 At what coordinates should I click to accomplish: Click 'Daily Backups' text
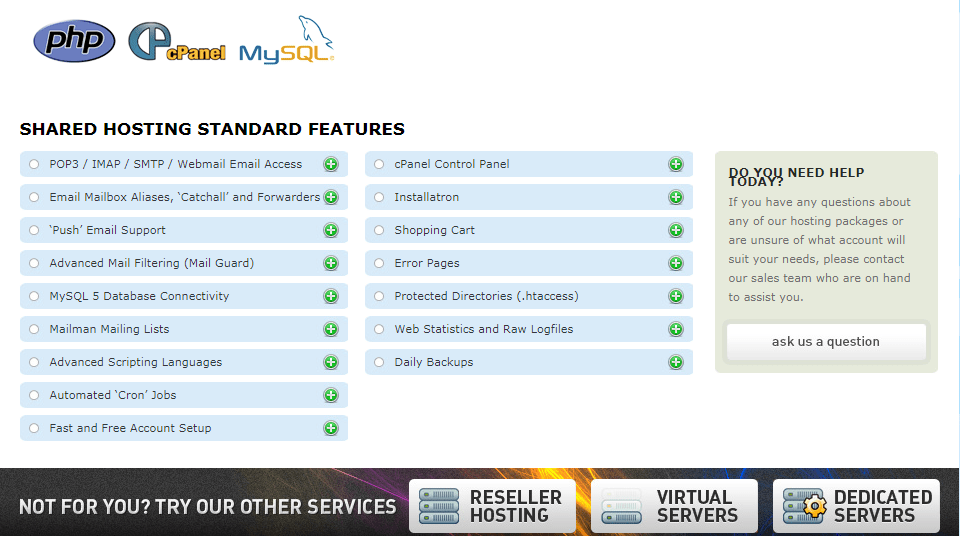(433, 362)
